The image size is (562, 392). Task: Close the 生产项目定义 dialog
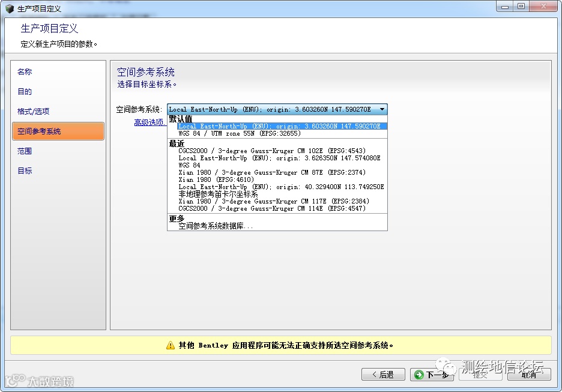click(x=543, y=6)
